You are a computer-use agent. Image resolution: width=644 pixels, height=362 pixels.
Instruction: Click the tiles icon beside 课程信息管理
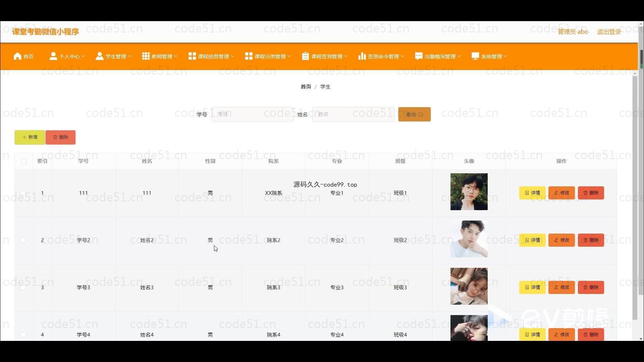pyautogui.click(x=192, y=56)
